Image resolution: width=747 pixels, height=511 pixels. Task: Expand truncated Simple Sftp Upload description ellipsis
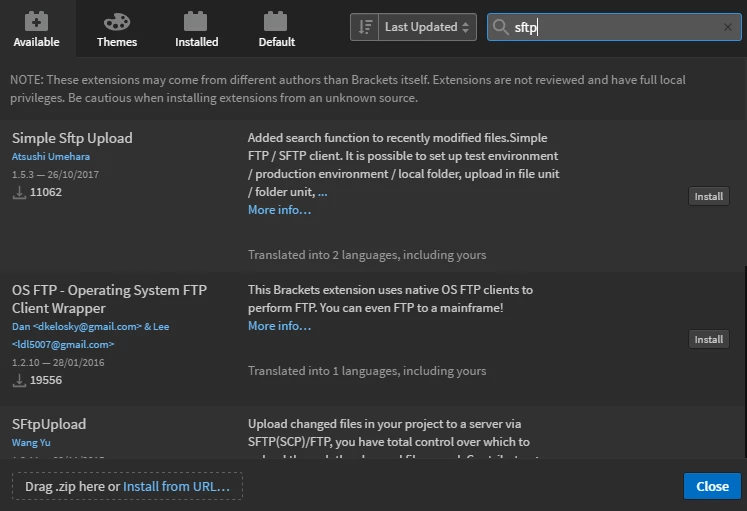pos(323,192)
